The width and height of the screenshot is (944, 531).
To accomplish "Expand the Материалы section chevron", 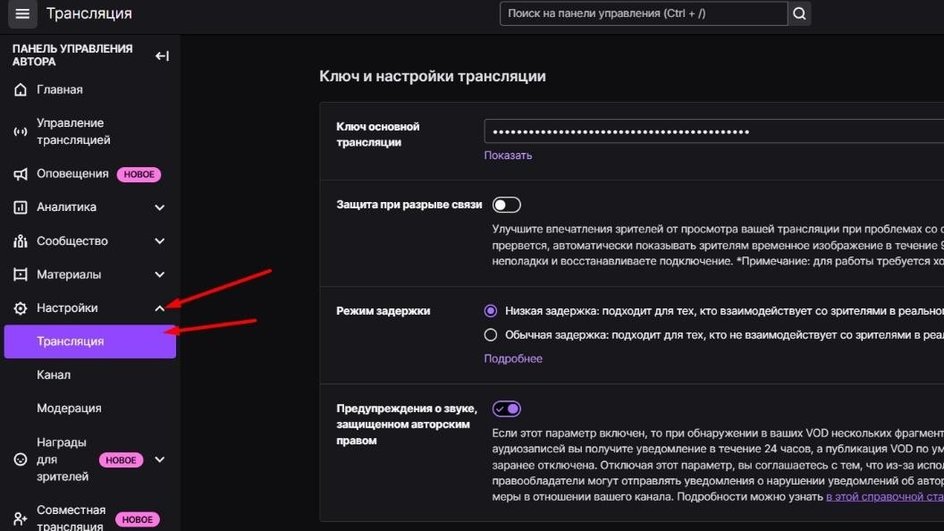I will 160,275.
